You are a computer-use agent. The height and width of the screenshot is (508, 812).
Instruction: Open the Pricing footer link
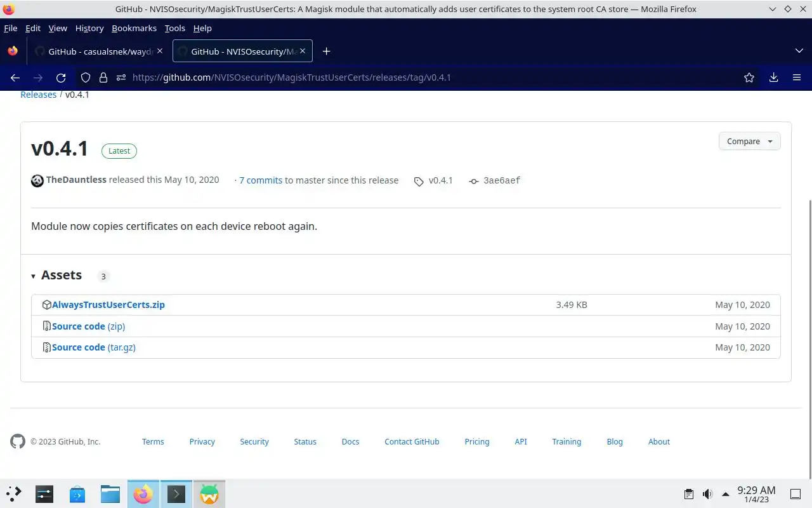pyautogui.click(x=477, y=441)
